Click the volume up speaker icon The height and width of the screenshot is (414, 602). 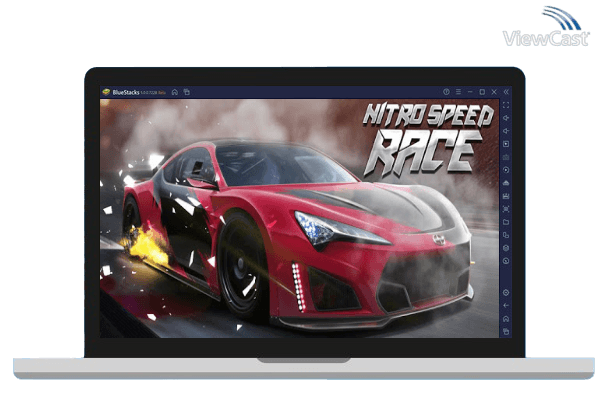pos(506,118)
